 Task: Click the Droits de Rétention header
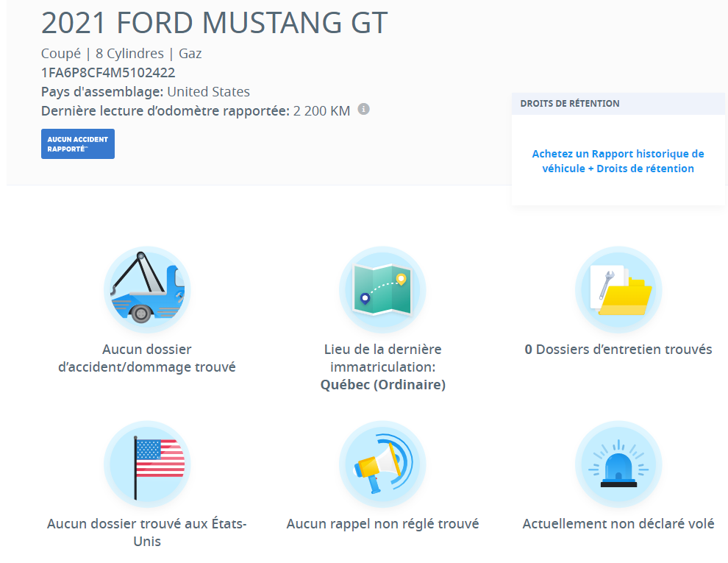(x=618, y=104)
